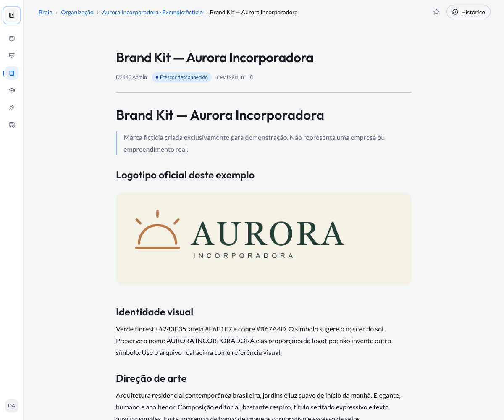Open the graduation cap icon in sidebar
The height and width of the screenshot is (420, 504).
[x=12, y=90]
